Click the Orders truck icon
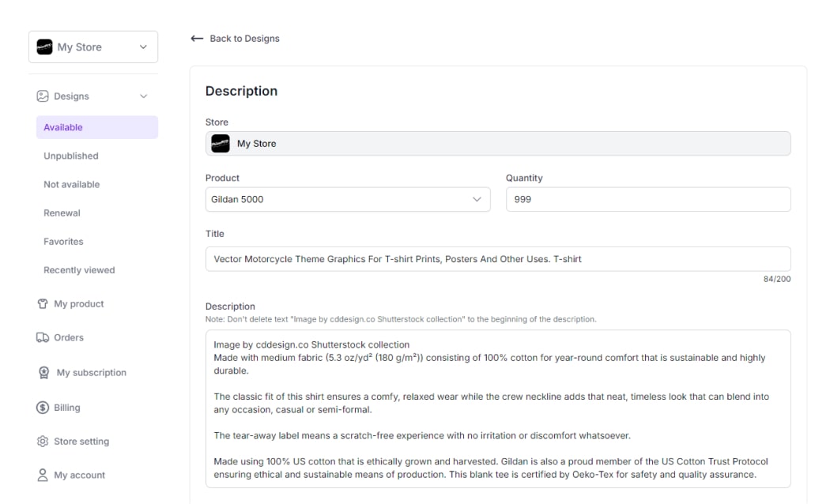The image size is (830, 504). tap(43, 337)
